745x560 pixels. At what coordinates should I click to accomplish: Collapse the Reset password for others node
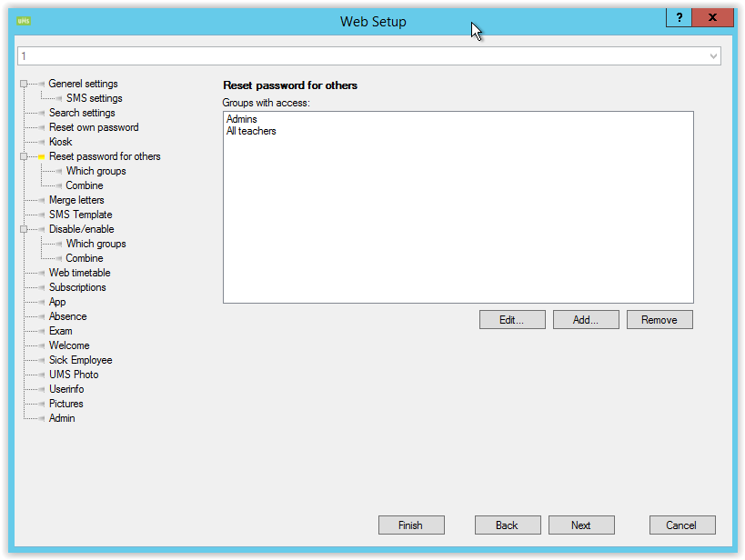coord(25,157)
